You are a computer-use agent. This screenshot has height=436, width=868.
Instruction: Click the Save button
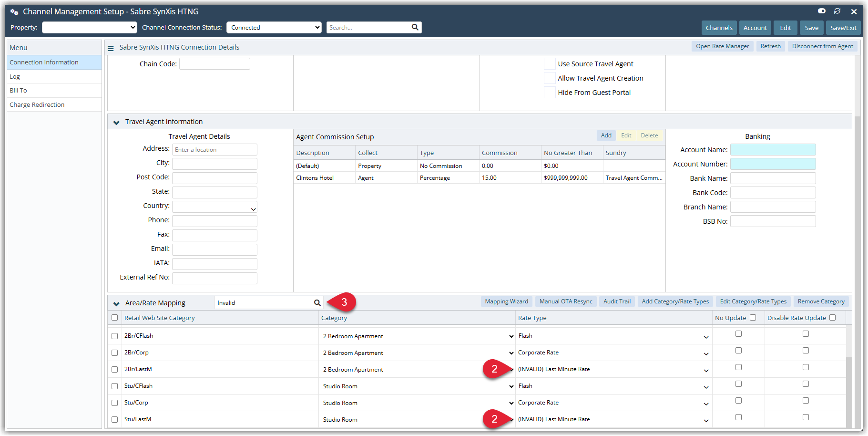812,28
